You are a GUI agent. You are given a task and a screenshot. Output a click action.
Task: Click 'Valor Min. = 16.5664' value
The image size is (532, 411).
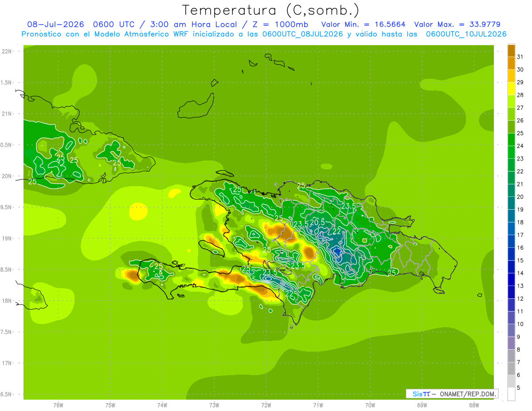click(x=363, y=24)
